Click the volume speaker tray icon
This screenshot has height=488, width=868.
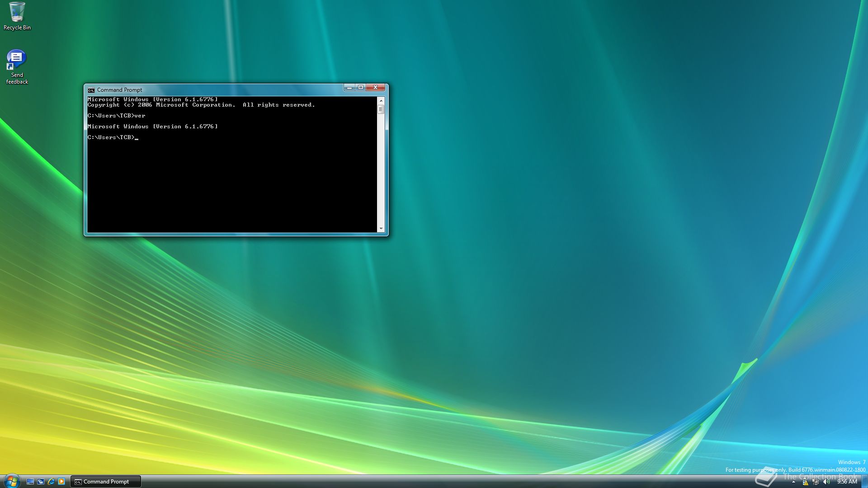(826, 482)
